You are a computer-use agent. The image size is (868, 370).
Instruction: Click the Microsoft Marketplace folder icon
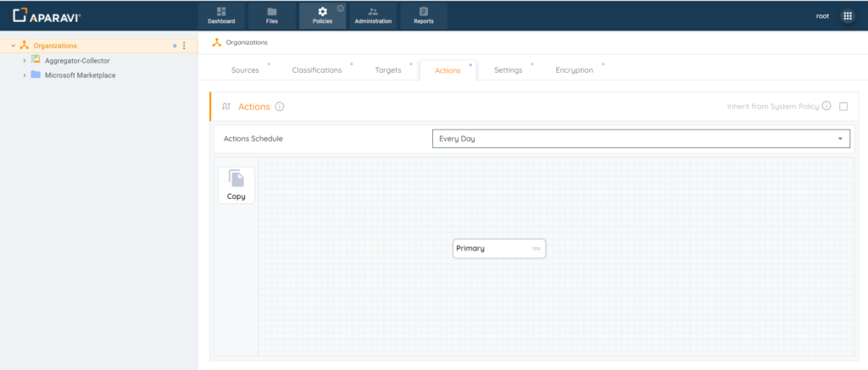click(36, 75)
